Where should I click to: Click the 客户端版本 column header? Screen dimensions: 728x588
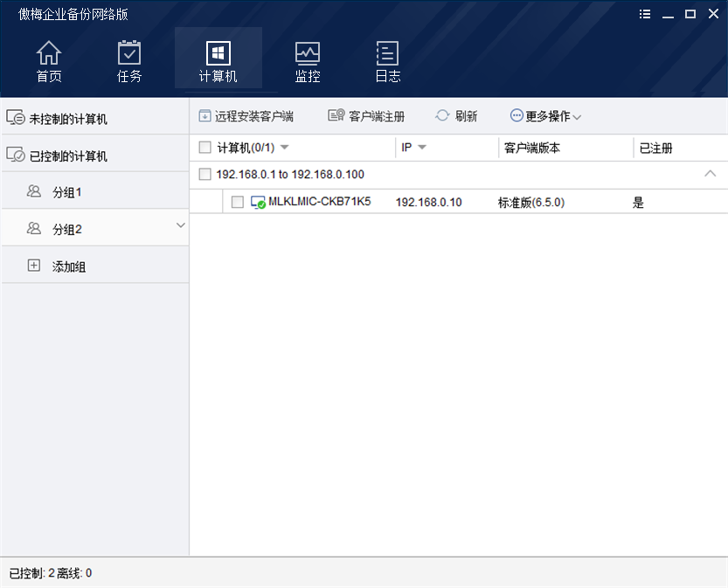tap(532, 148)
